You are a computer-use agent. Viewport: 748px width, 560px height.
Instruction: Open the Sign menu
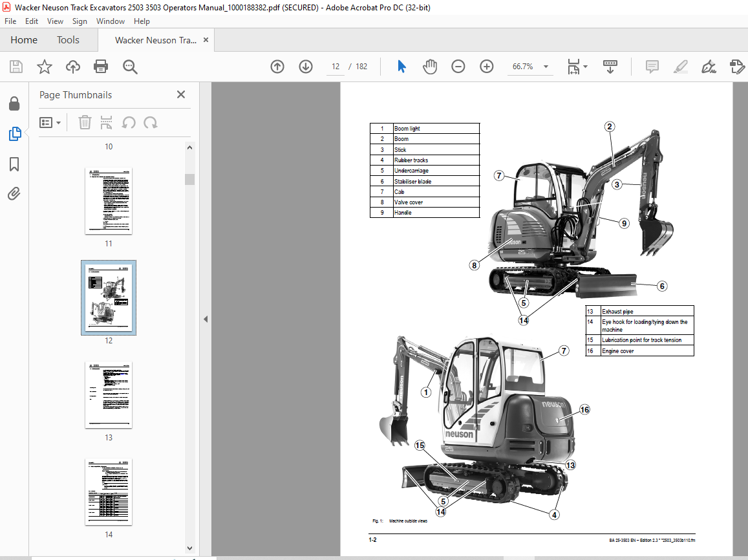80,21
